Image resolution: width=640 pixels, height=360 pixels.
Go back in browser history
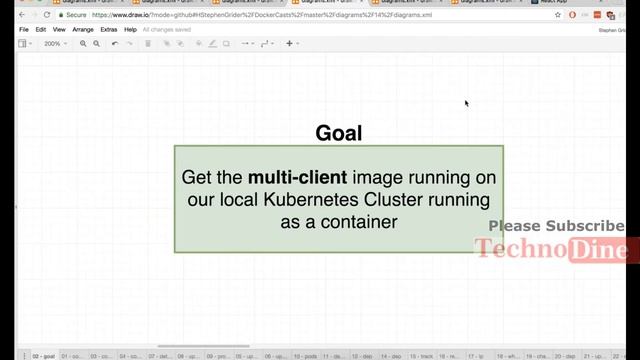coord(22,15)
